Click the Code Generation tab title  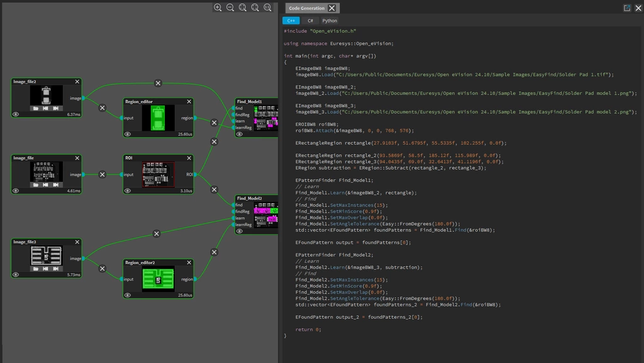coord(307,8)
